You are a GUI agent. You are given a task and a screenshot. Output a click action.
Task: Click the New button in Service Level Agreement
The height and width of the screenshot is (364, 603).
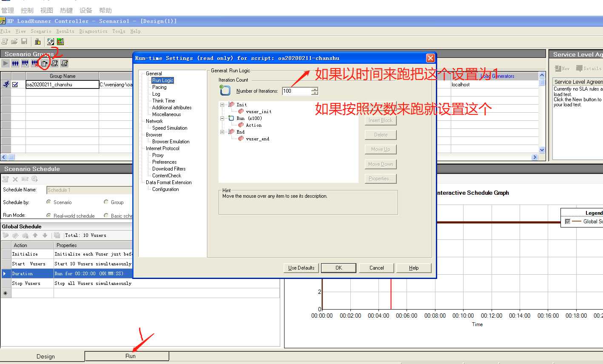tap(562, 68)
